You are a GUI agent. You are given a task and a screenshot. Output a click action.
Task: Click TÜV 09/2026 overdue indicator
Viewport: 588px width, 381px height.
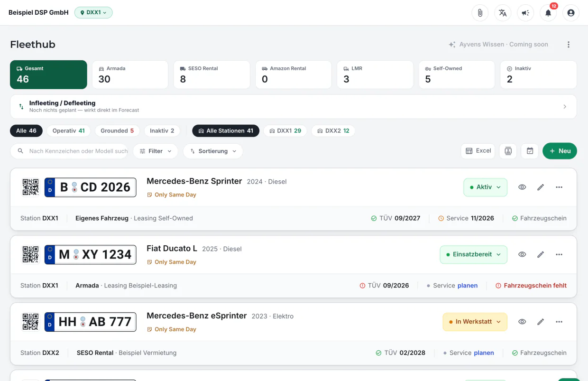click(384, 286)
